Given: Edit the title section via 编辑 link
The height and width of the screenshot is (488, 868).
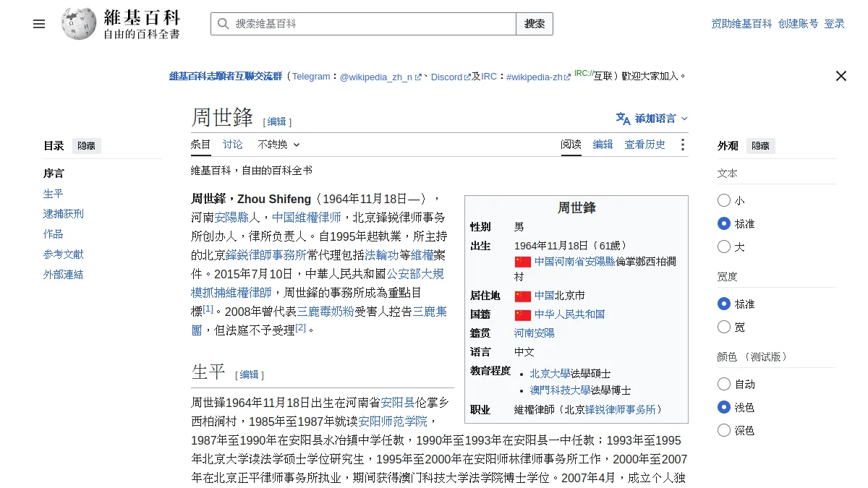Looking at the screenshot, I should tap(277, 121).
